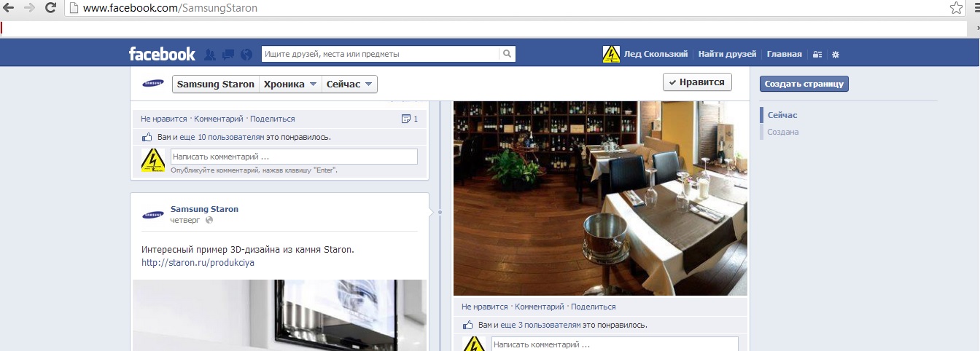This screenshot has width=980, height=351.
Task: Open Лед Скользкий profile link
Action: point(656,55)
